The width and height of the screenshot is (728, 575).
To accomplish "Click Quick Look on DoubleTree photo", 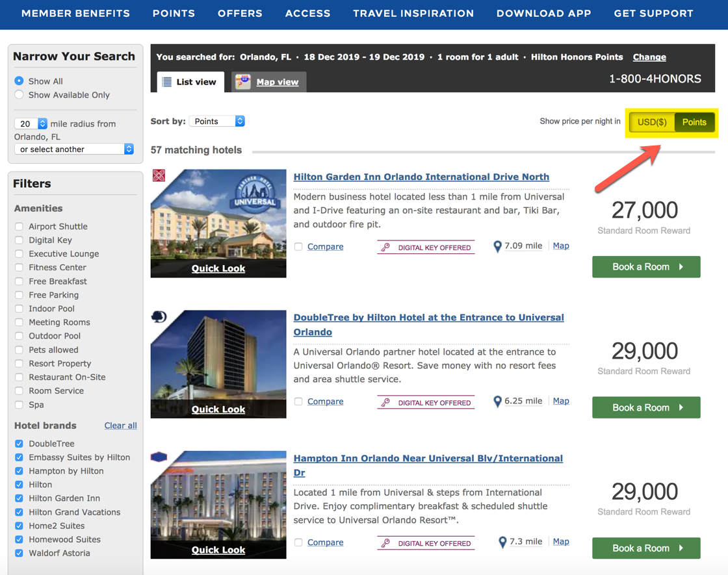I will 218,409.
